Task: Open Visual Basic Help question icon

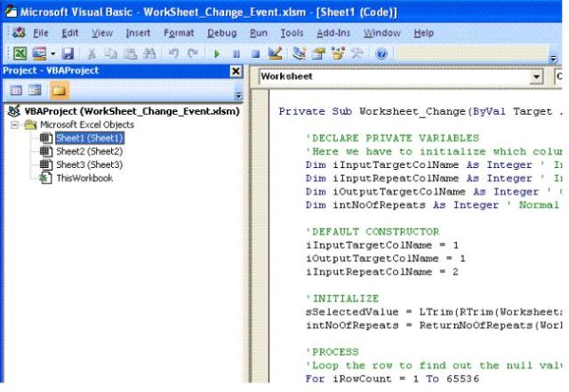Action: click(x=381, y=53)
